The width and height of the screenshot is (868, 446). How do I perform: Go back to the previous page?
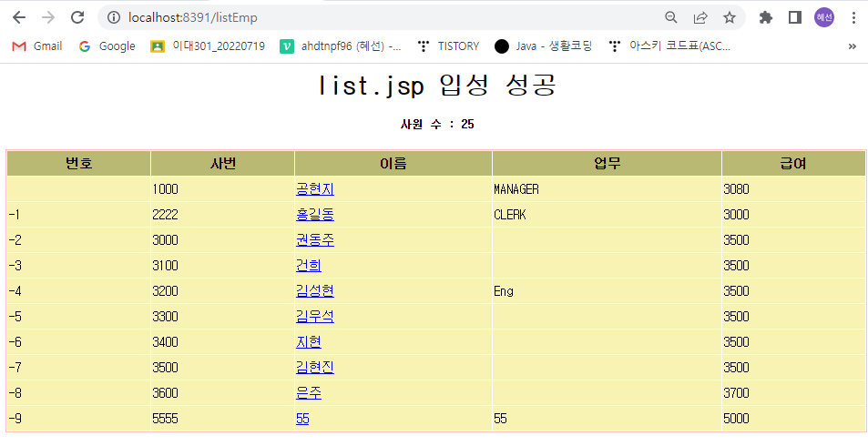pos(19,17)
